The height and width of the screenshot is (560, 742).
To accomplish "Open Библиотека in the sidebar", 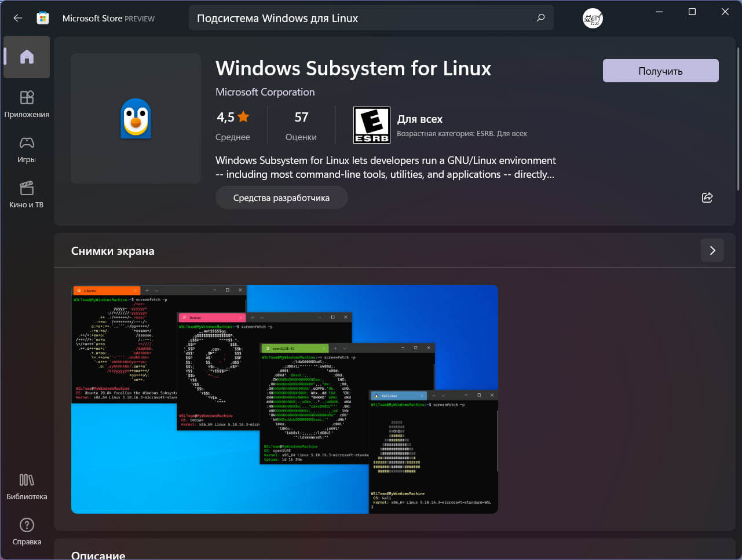I will (x=27, y=486).
